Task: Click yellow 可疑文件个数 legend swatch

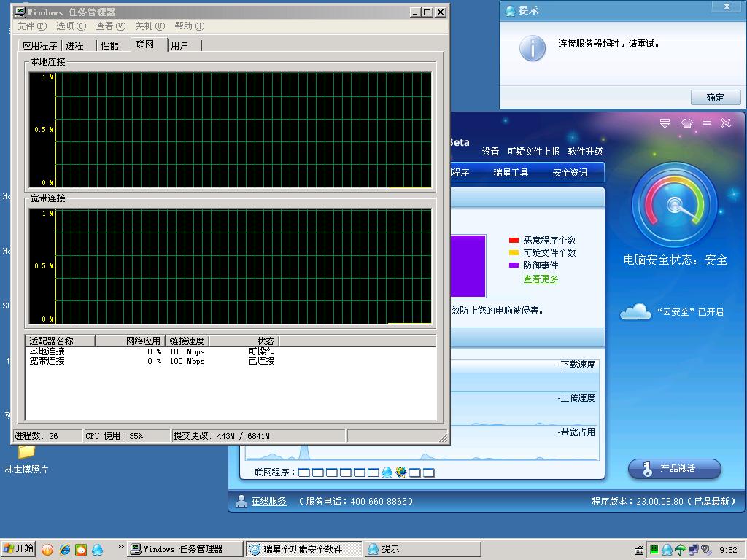Action: click(x=514, y=252)
